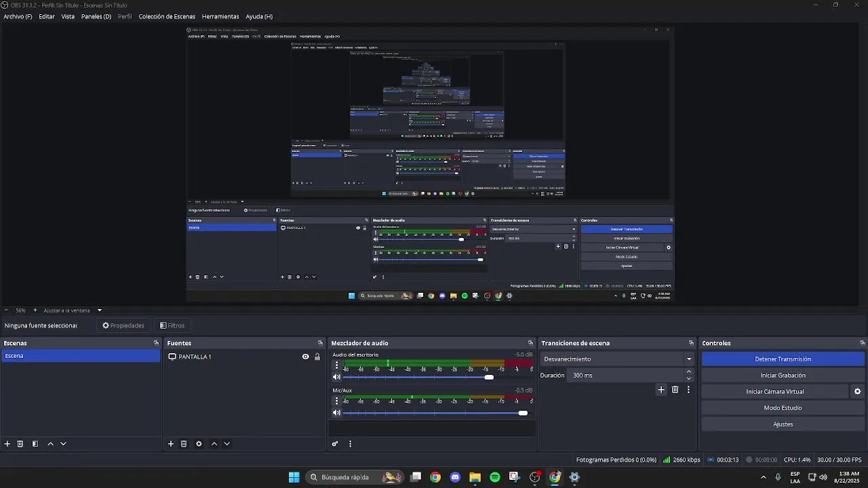Select PANTALLA 1 source row

pyautogui.click(x=244, y=357)
